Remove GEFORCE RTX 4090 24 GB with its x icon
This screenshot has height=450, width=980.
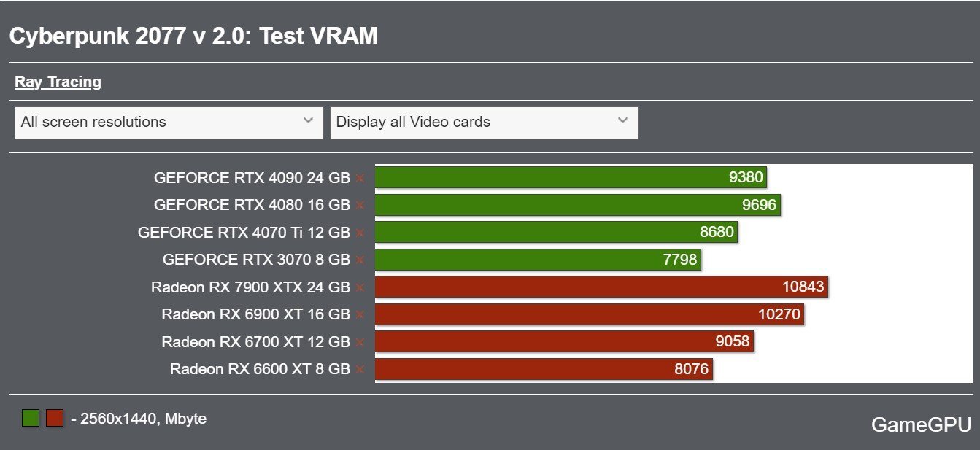(360, 178)
